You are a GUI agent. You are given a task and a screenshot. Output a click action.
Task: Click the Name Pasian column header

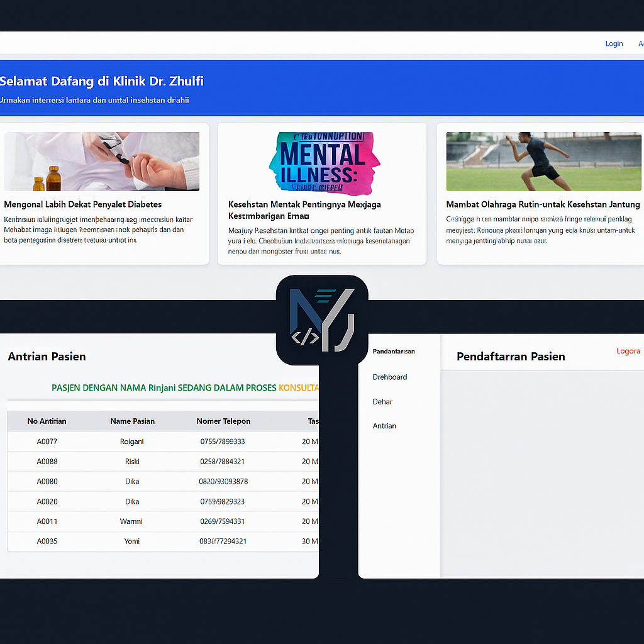(x=132, y=421)
